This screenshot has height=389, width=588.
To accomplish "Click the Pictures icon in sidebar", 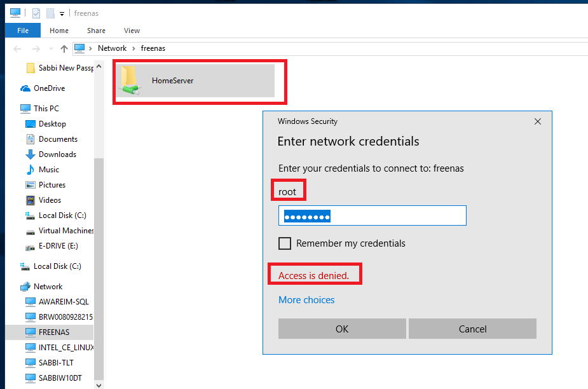I will coord(31,185).
